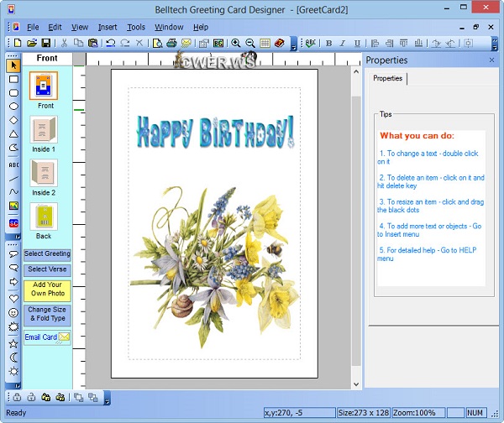
Task: Click the spell check ABC icon
Action: point(310,43)
